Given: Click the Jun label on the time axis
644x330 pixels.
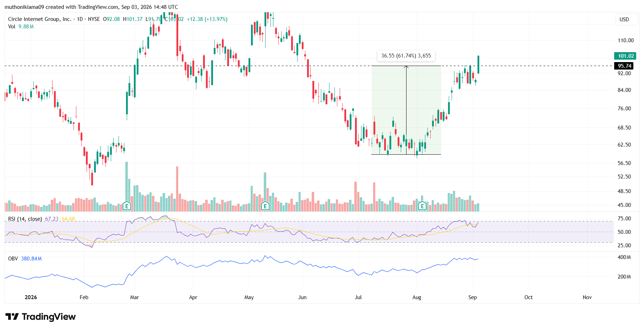Looking at the screenshot, I should (x=302, y=297).
